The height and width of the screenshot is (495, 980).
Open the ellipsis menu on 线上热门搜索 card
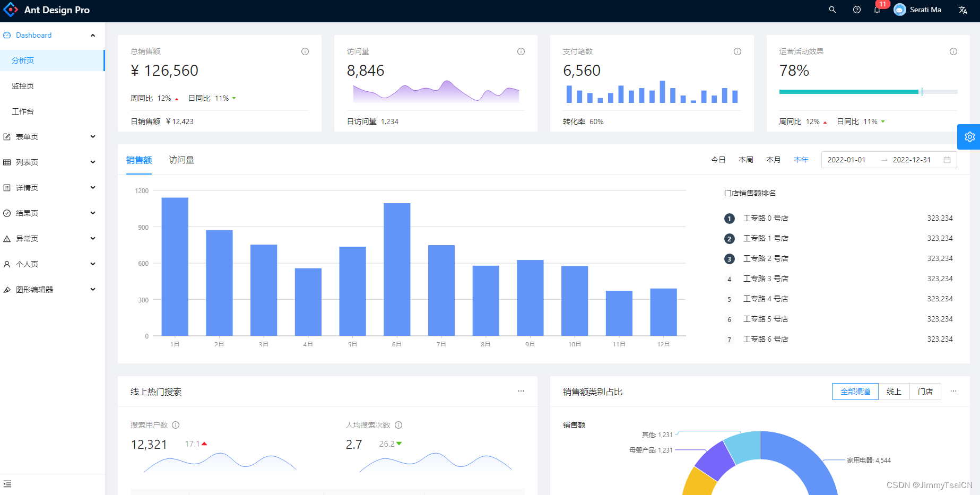[x=521, y=391]
